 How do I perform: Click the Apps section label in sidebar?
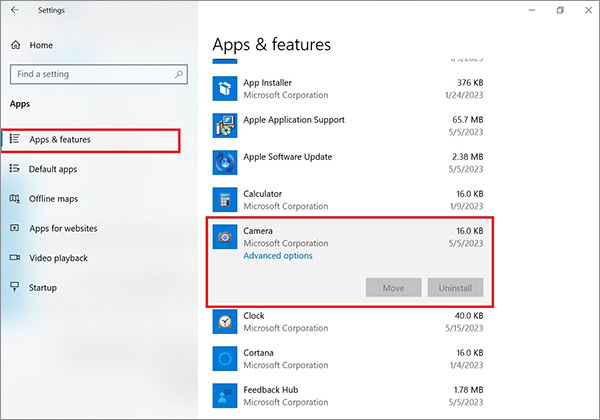click(20, 104)
